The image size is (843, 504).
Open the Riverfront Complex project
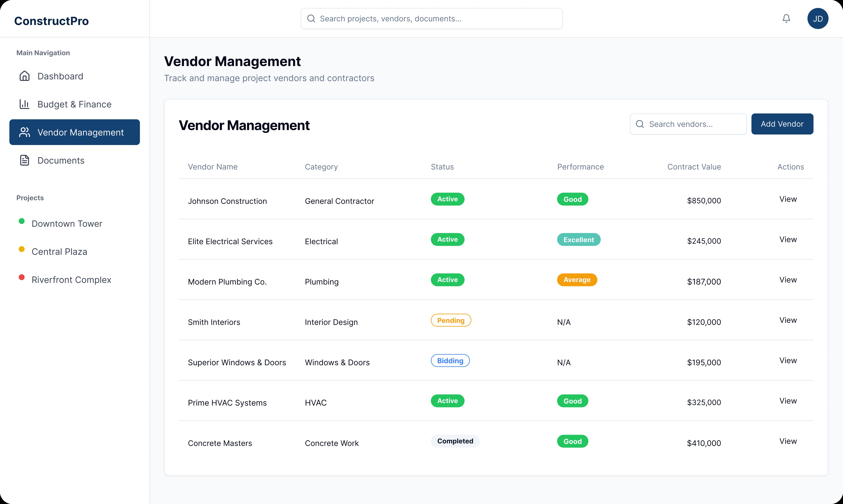point(71,279)
